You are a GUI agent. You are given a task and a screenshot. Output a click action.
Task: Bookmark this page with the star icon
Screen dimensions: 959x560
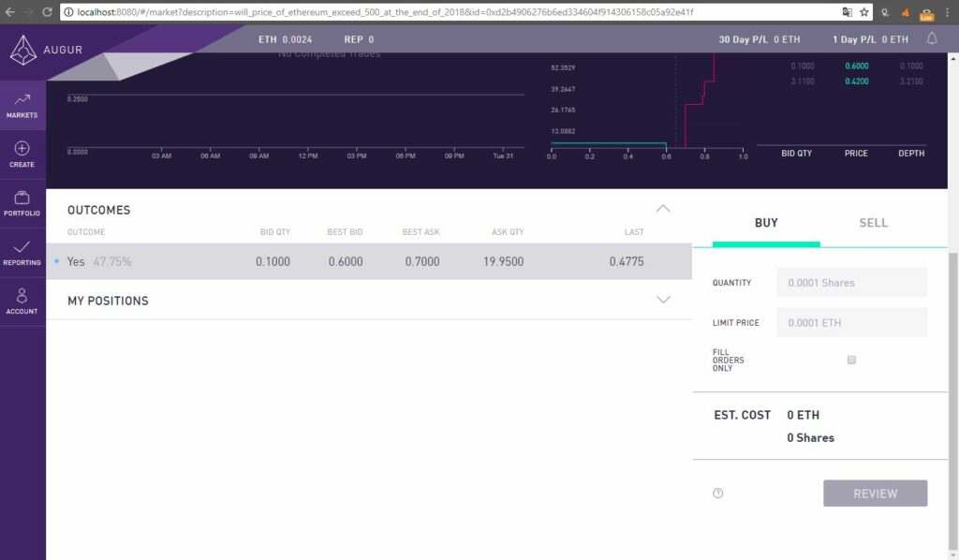click(863, 12)
